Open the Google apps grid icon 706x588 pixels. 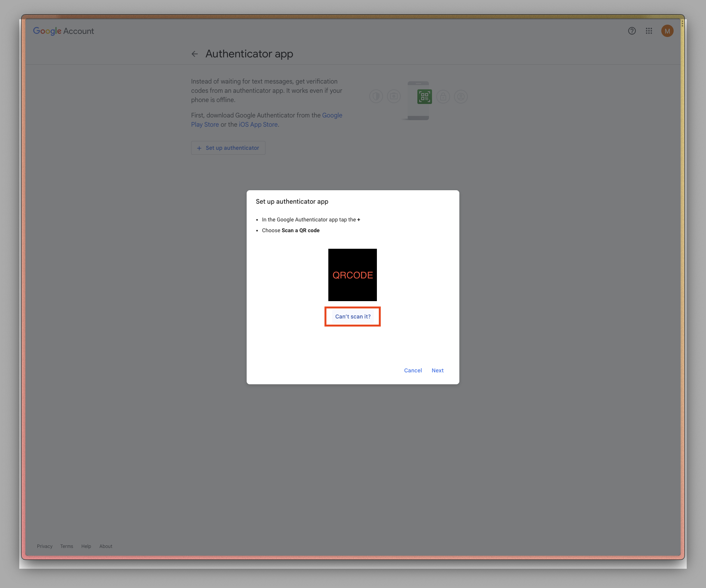[649, 31]
